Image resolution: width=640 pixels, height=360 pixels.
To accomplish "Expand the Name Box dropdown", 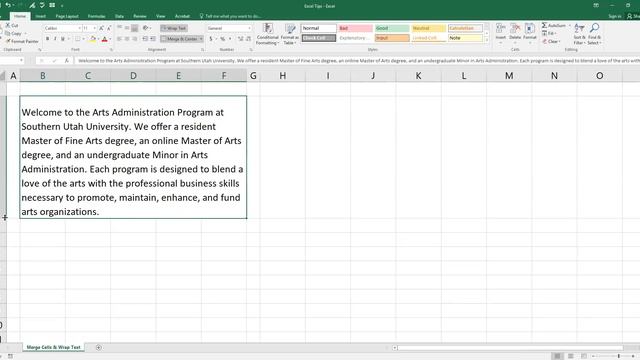I will pyautogui.click(x=21, y=60).
